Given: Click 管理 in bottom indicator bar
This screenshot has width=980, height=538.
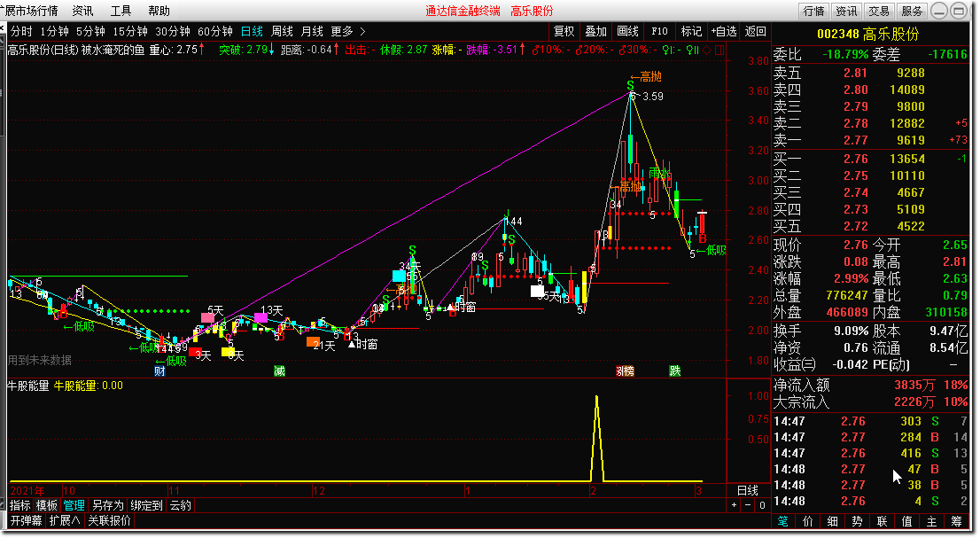Looking at the screenshot, I should [74, 505].
